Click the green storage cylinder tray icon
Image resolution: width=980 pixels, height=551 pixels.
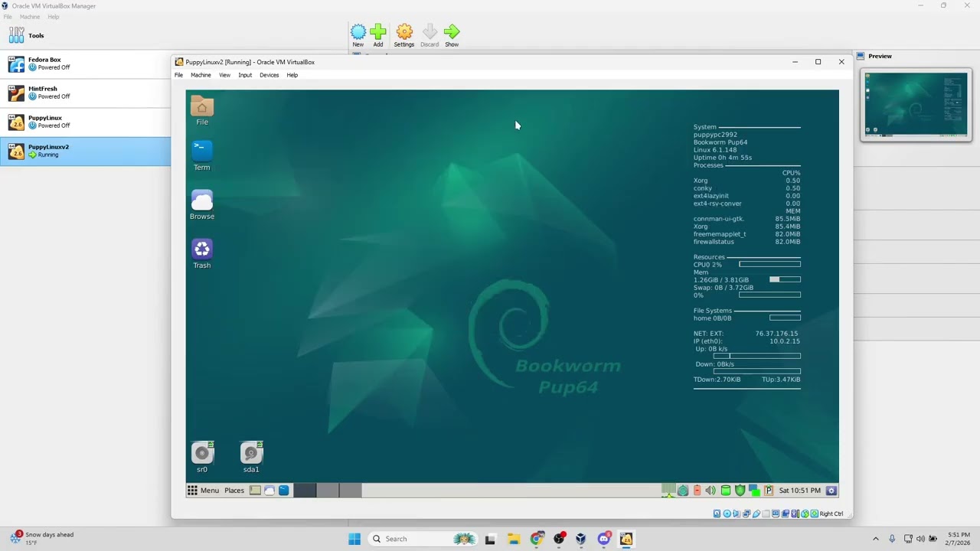(725, 491)
